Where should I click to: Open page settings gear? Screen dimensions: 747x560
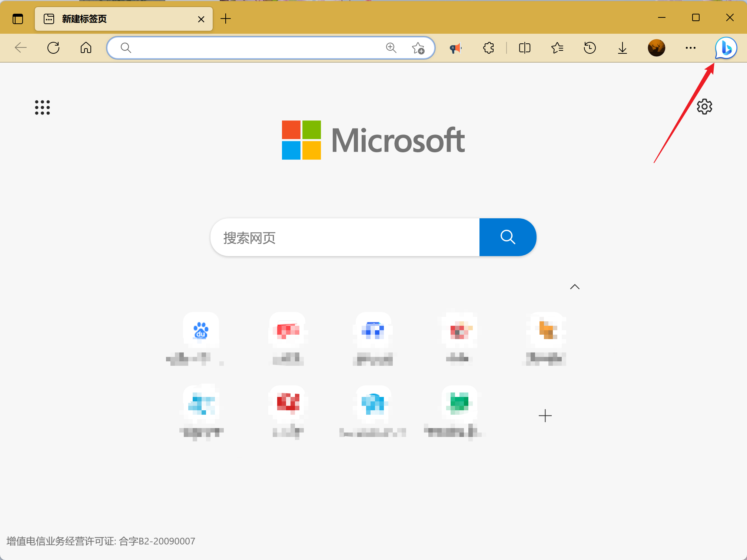click(704, 107)
